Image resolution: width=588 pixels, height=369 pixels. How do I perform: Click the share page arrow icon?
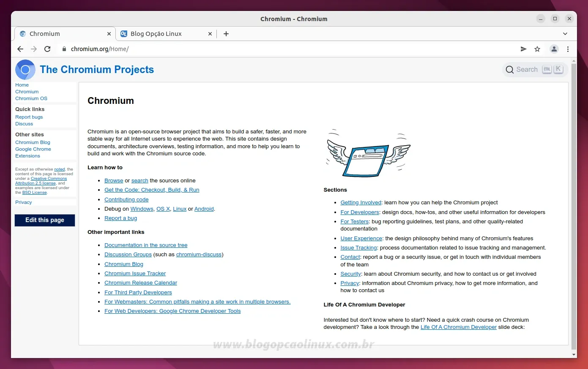(523, 49)
